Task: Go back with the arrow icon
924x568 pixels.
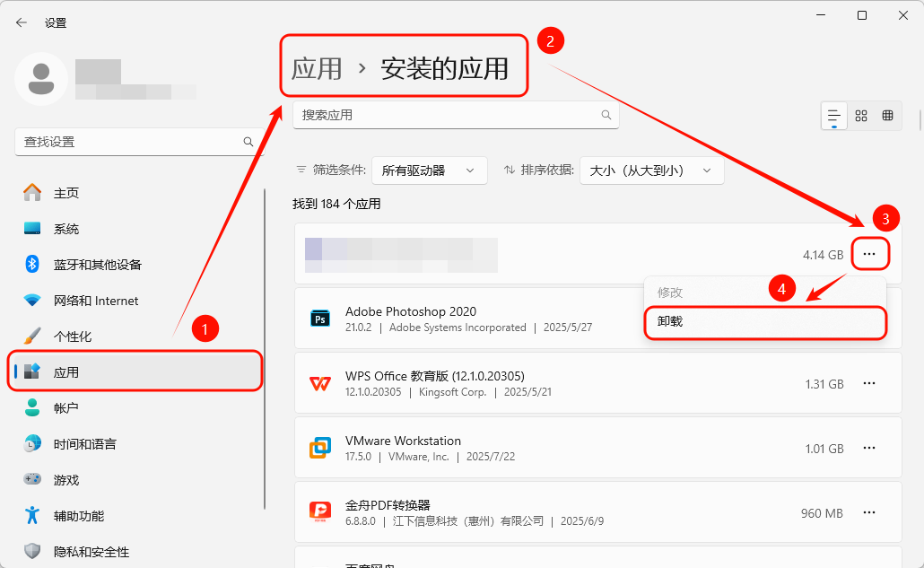Action: click(x=22, y=22)
